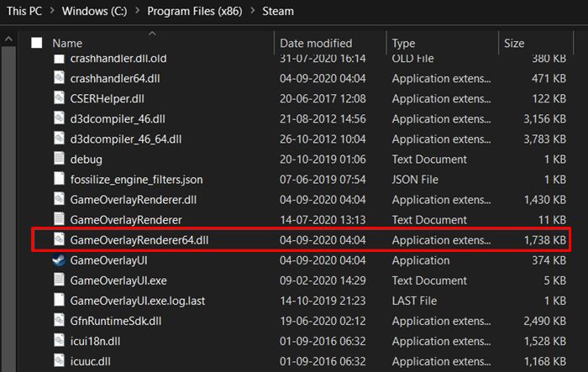Select the fossilize_engine_filters.json file icon
588x372 pixels.
pyautogui.click(x=59, y=179)
